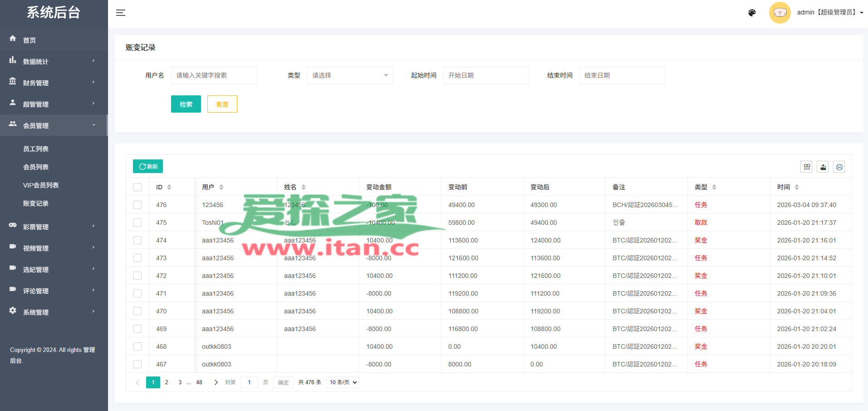Screen dimensions: 868x411
Task: Check the checkbox for row ID 476
Action: [x=137, y=205]
